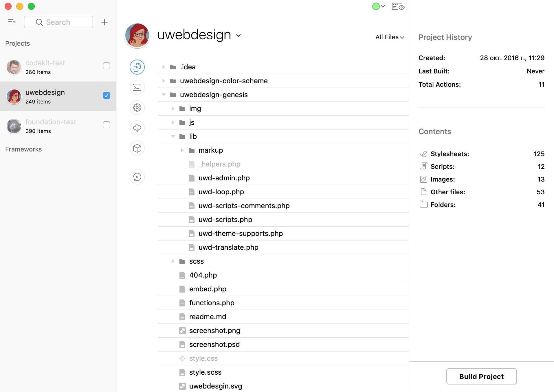
Task: Open the Packages panel cube icon
Action: [137, 148]
